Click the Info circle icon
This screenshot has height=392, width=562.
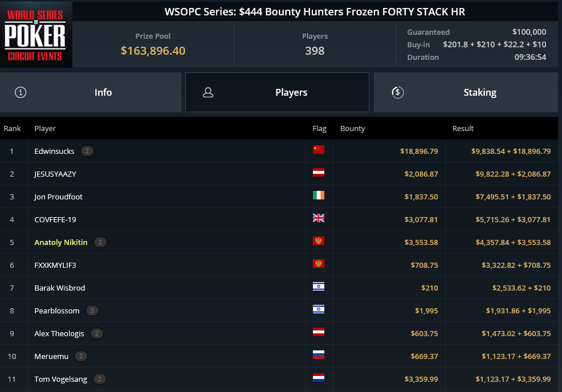(x=21, y=92)
